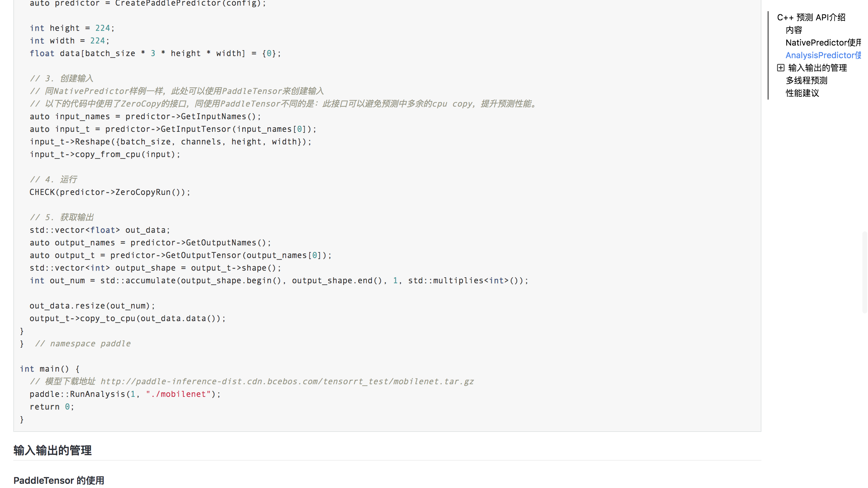This screenshot has height=488, width=868.
Task: Navigate to 多线程预测 in sidebar
Action: (x=806, y=81)
